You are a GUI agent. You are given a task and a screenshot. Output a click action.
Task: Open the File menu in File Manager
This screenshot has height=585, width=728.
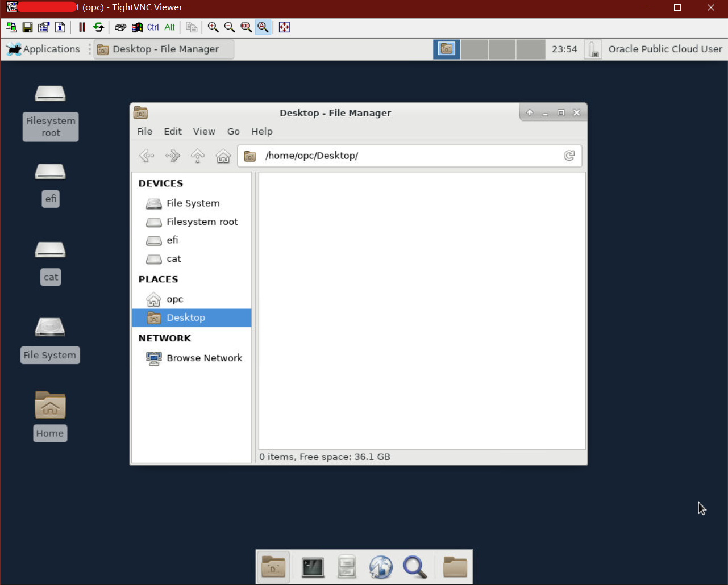[145, 131]
